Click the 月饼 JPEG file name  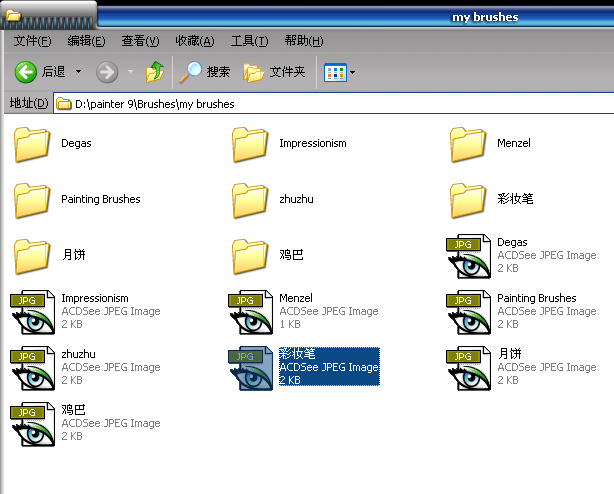[x=509, y=354]
